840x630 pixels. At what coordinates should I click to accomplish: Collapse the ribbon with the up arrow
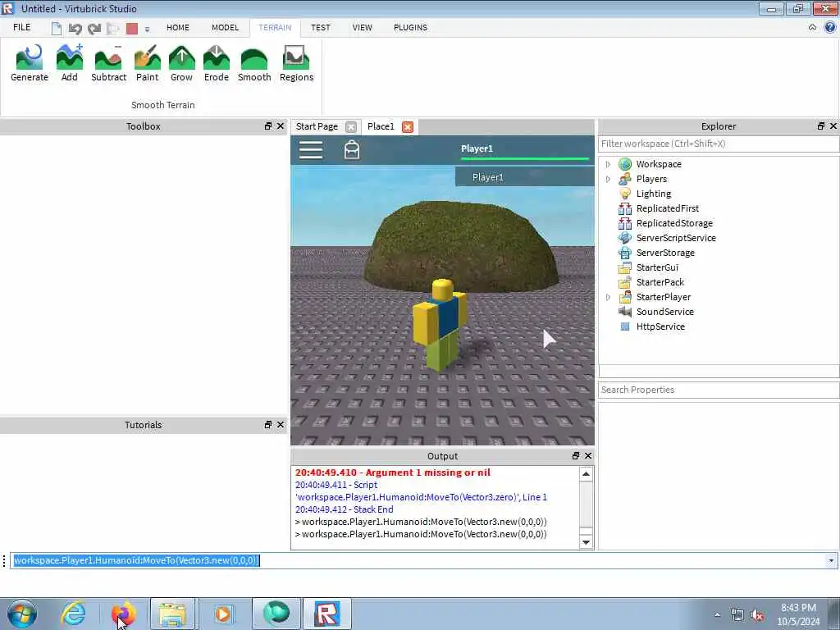812,27
